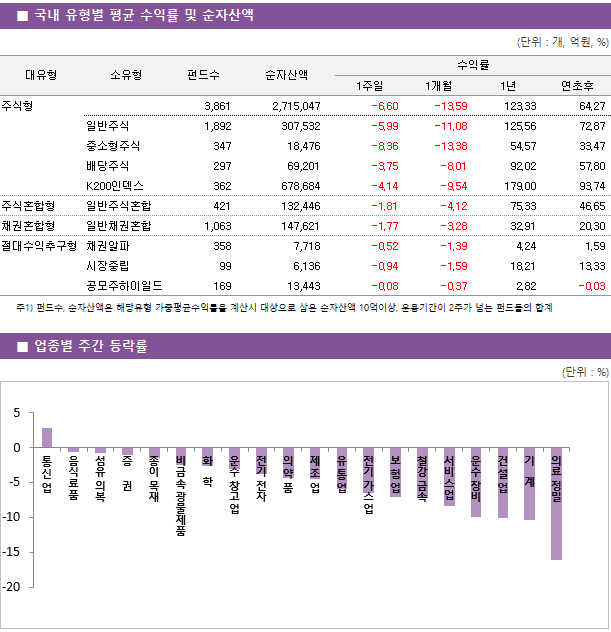Click the chart unit note (단위 : %)
This screenshot has height=632, width=611.
point(585,372)
